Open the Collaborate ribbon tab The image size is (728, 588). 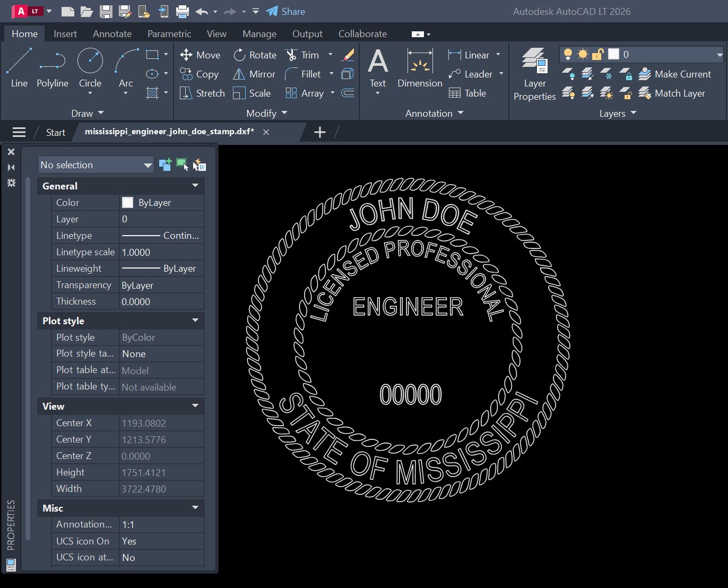pos(362,34)
